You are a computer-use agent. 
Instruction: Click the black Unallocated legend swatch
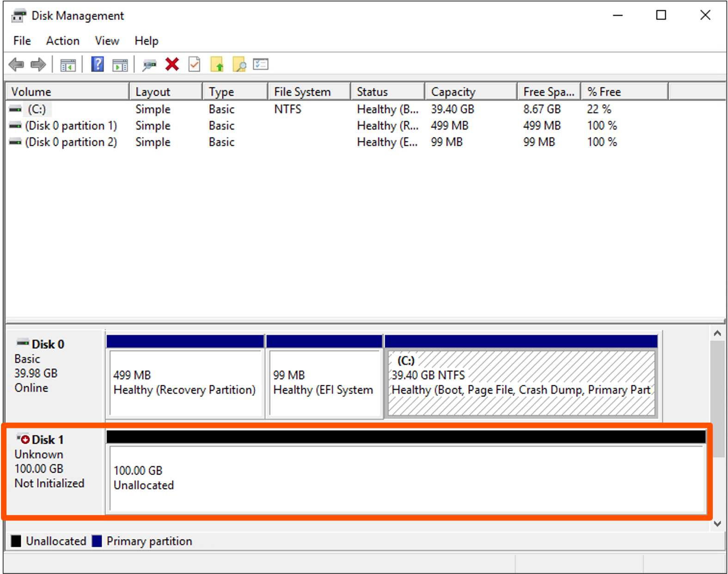click(16, 541)
